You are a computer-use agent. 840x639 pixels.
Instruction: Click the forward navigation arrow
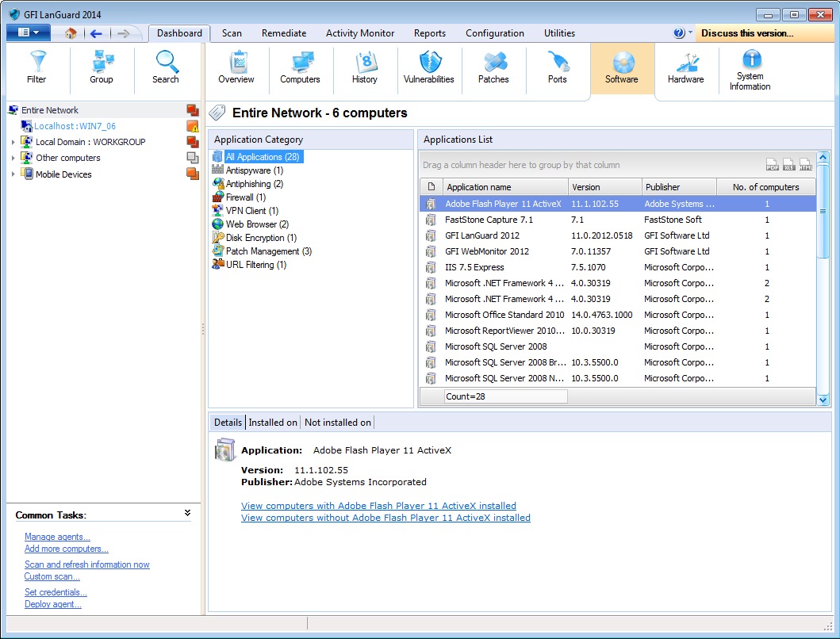point(123,34)
